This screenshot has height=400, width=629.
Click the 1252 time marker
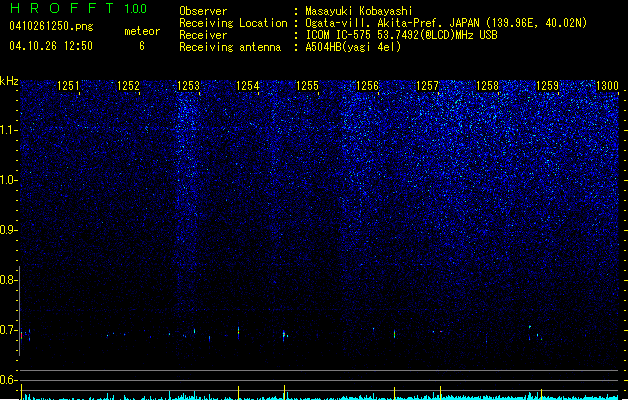(128, 86)
